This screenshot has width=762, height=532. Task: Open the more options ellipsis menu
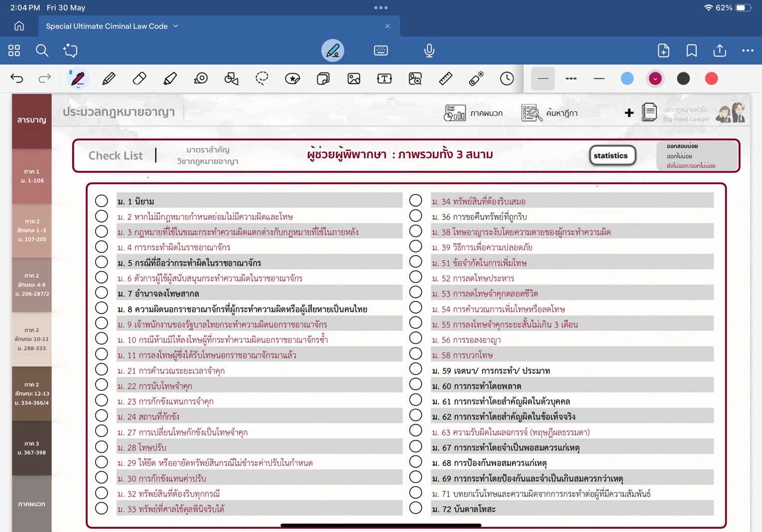click(x=748, y=50)
